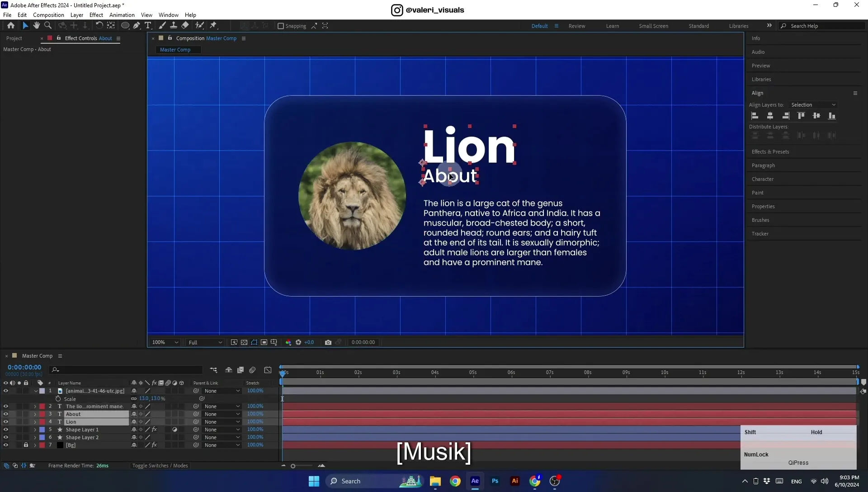
Task: Click the Home icon in toolbar
Action: (11, 26)
